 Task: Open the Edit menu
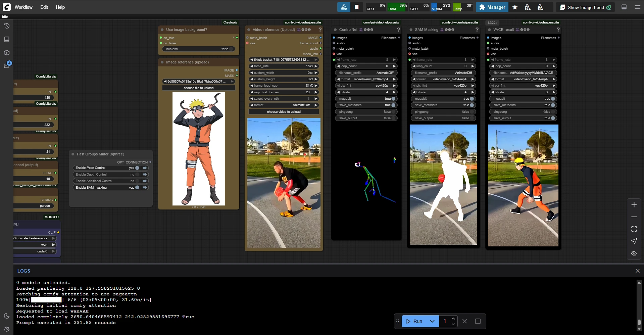44,7
